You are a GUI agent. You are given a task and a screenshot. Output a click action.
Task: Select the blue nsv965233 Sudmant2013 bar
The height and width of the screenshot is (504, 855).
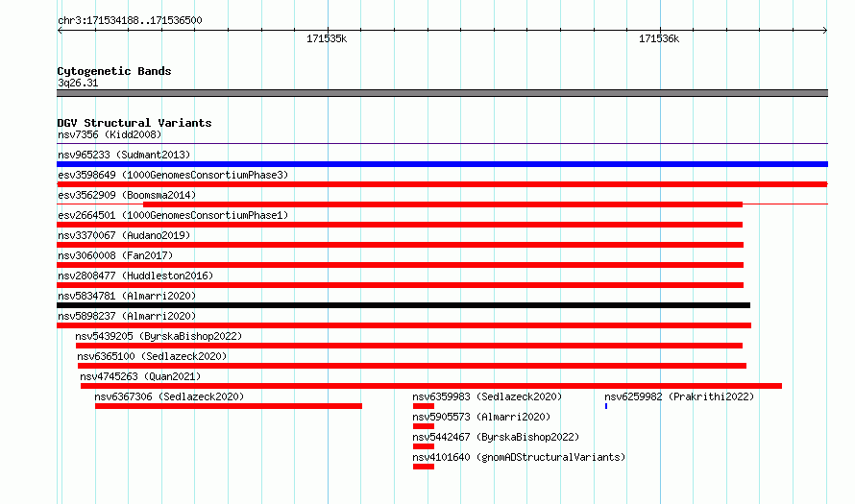pyautogui.click(x=442, y=164)
